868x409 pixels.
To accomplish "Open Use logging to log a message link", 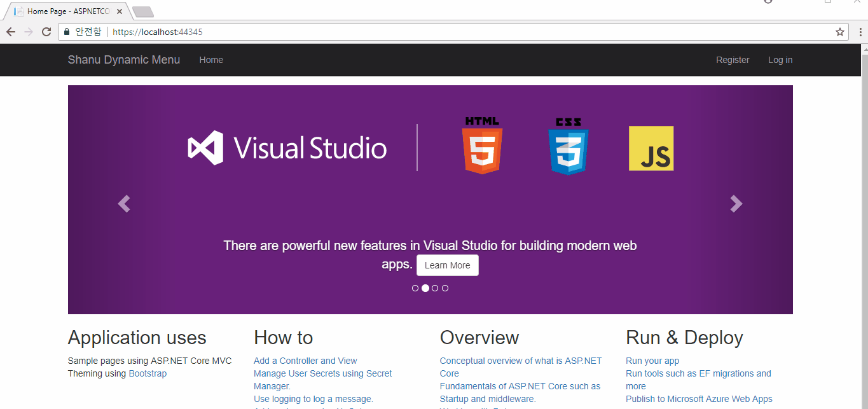I will click(x=313, y=399).
